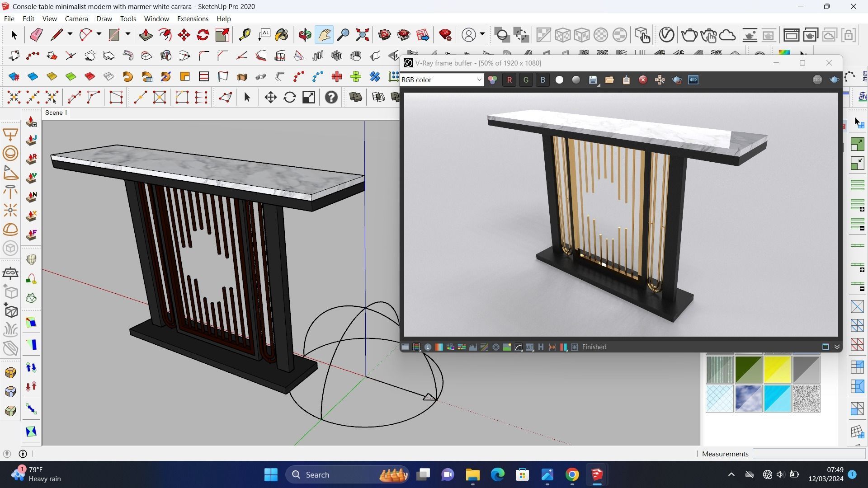868x488 pixels.
Task: Toggle LUT correction in frame buffer bottom bar
Action: click(x=529, y=347)
